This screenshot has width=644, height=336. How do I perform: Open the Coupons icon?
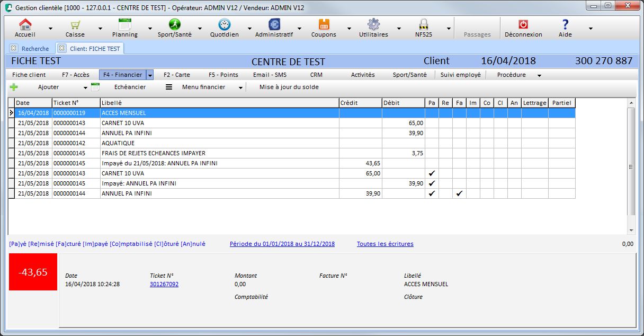(324, 24)
